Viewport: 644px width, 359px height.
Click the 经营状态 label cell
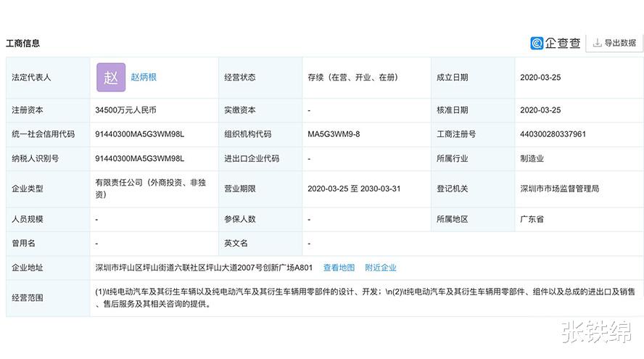260,77
